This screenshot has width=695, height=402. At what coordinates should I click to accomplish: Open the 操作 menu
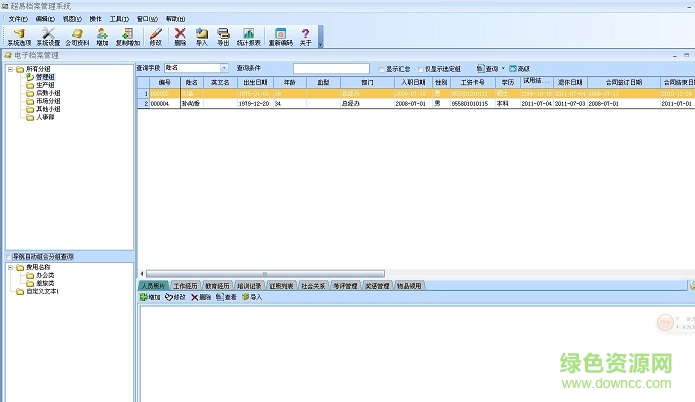(x=96, y=19)
